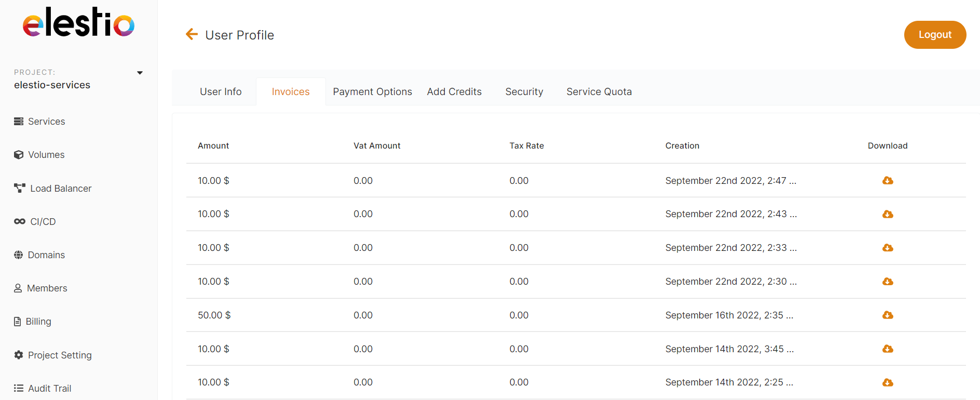Image resolution: width=980 pixels, height=400 pixels.
Task: Expand the project selector dropdown arrow
Action: coord(140,73)
